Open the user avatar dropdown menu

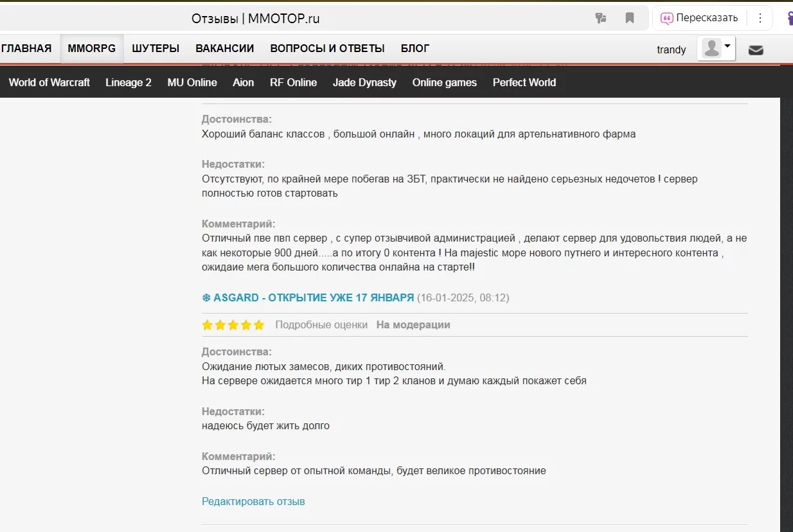717,48
